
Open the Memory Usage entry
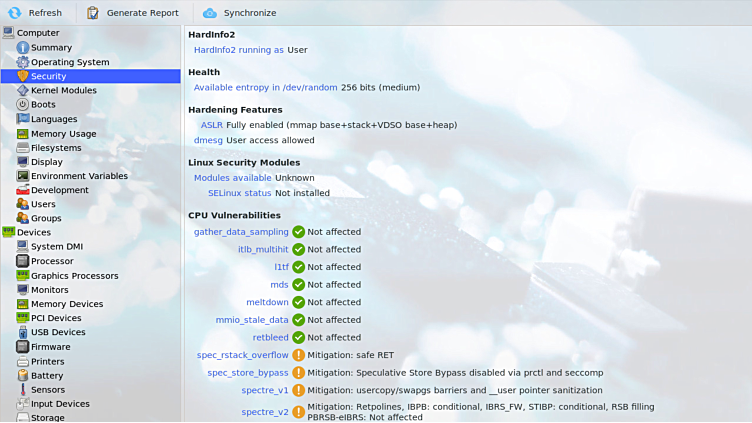coord(63,134)
